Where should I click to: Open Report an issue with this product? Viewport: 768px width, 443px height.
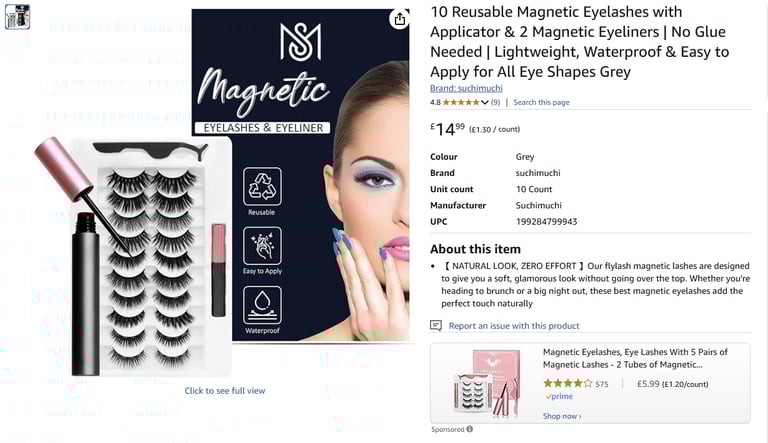pos(514,326)
